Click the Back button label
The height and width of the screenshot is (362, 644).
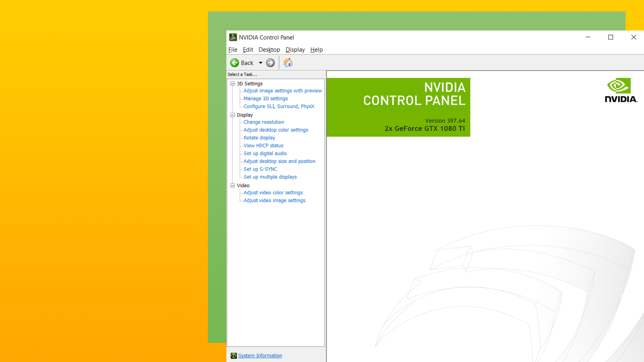[247, 63]
